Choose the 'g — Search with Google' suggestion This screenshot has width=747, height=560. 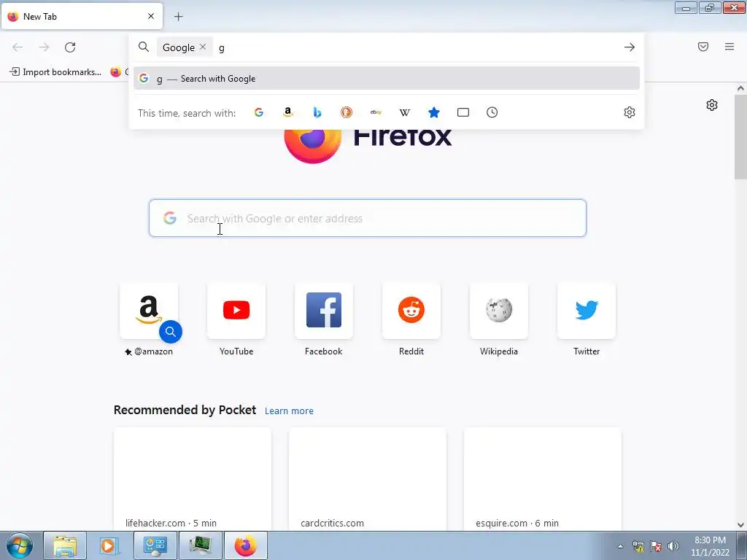click(x=387, y=79)
